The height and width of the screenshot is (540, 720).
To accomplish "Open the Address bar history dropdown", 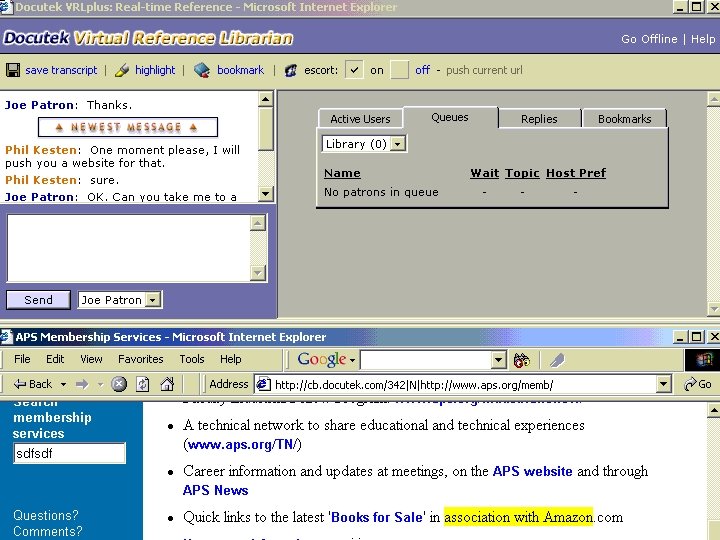I will 664,384.
